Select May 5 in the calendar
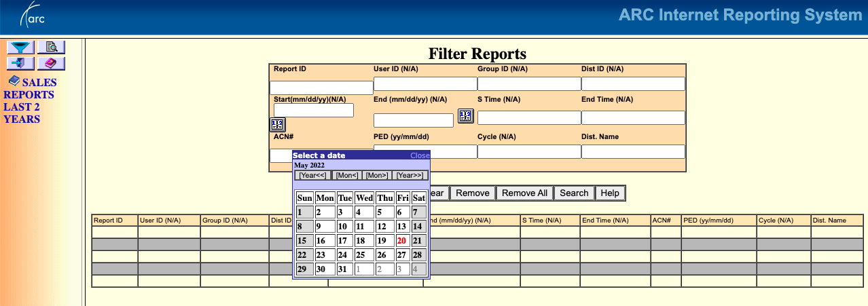Screen dimensions: 868x306 click(x=384, y=212)
